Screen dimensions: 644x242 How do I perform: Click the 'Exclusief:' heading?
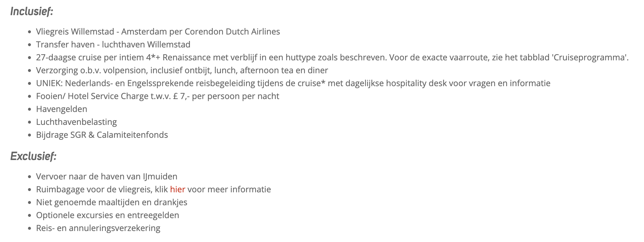(x=33, y=156)
